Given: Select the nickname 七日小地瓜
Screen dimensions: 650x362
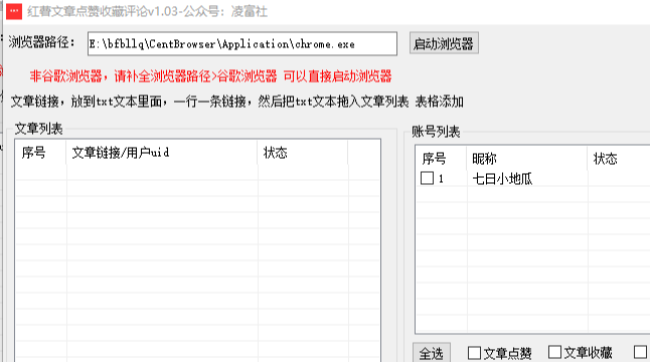Looking at the screenshot, I should [x=502, y=179].
